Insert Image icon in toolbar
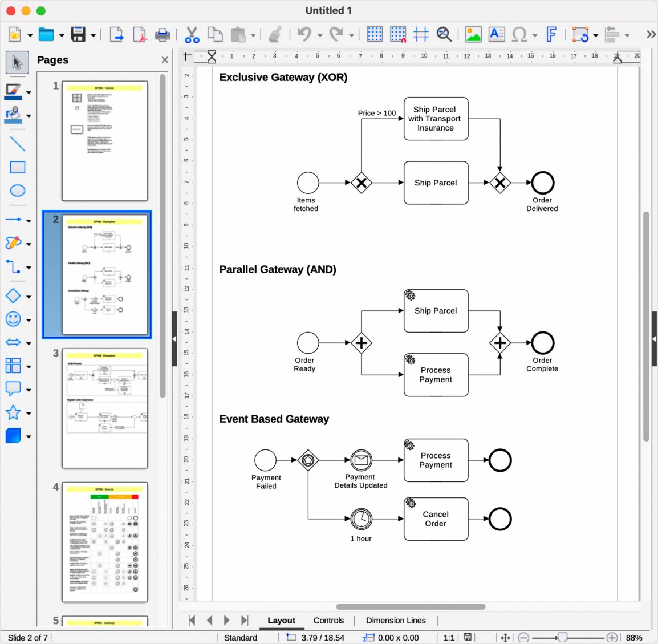The height and width of the screenshot is (644, 658). 473,34
